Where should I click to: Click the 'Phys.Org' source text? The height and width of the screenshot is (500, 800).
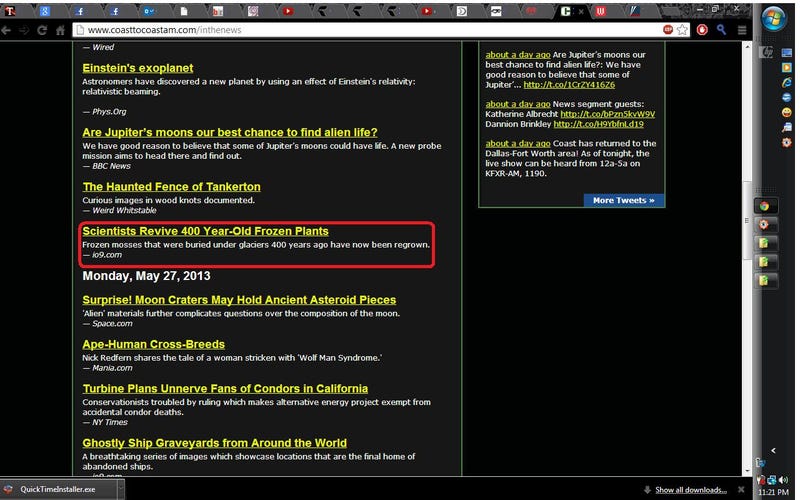click(109, 112)
